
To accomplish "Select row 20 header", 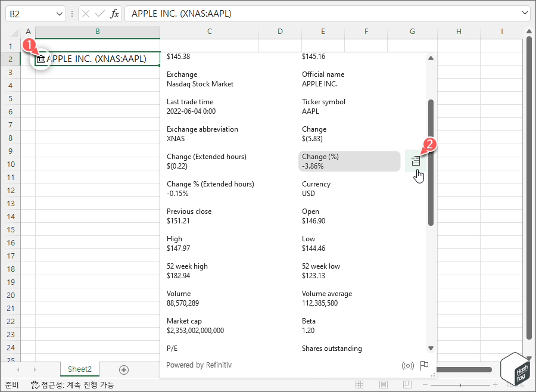I will [11, 295].
